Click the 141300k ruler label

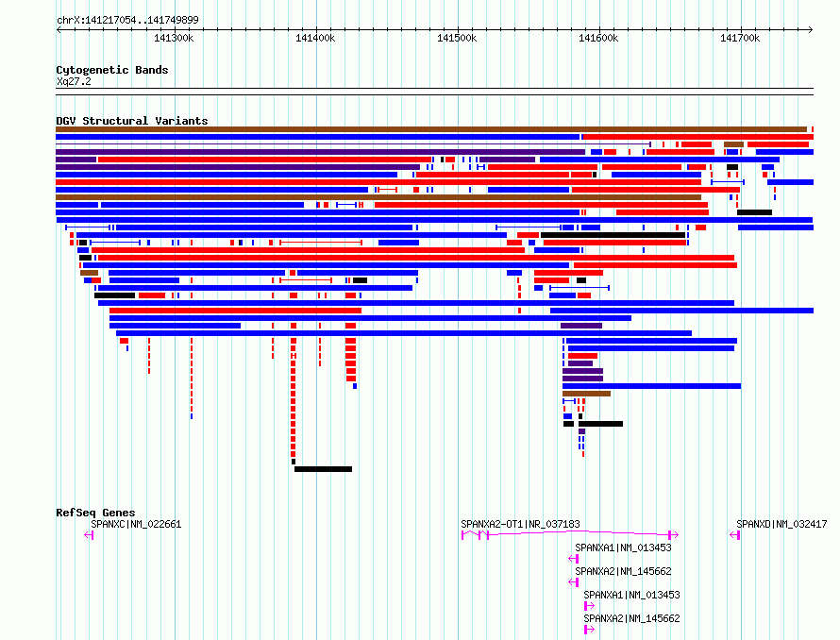[174, 38]
